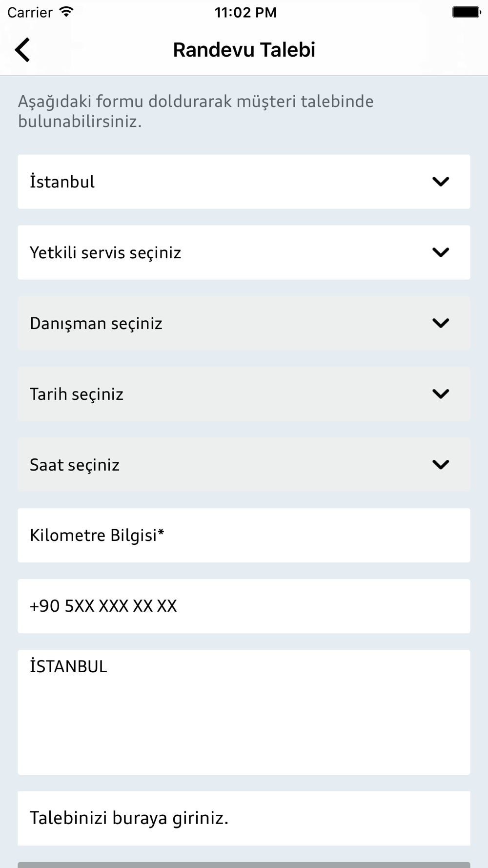Tap the arrow icon next to Danışman seçiniz
Screen dimensions: 488x868
coord(441,323)
